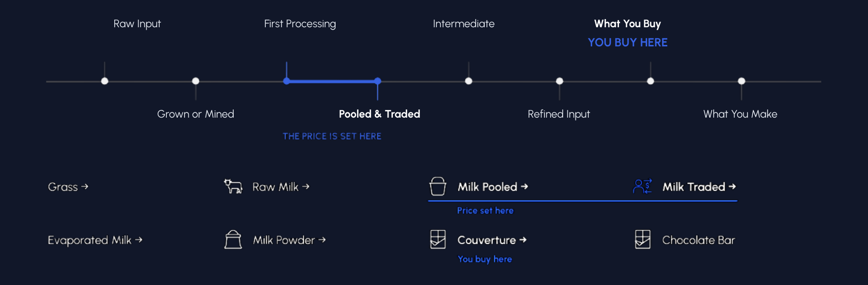The width and height of the screenshot is (868, 285).
Task: Click the milk powder bag icon
Action: point(233,240)
